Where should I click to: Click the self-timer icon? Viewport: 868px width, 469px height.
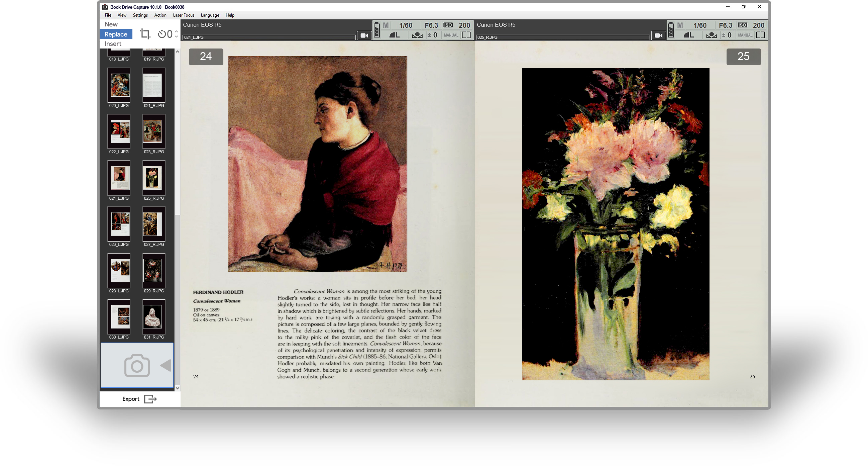tap(162, 34)
